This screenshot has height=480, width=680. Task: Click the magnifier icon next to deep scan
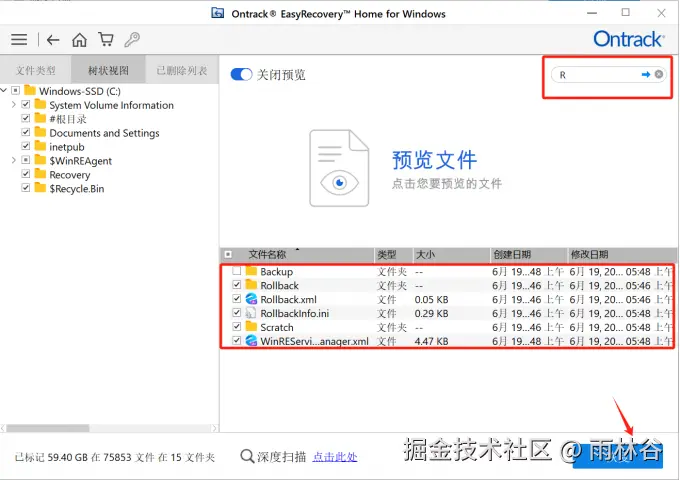[247, 456]
